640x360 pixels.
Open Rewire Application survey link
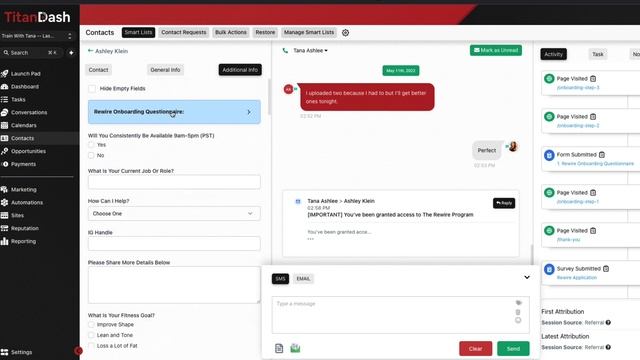[x=577, y=278]
